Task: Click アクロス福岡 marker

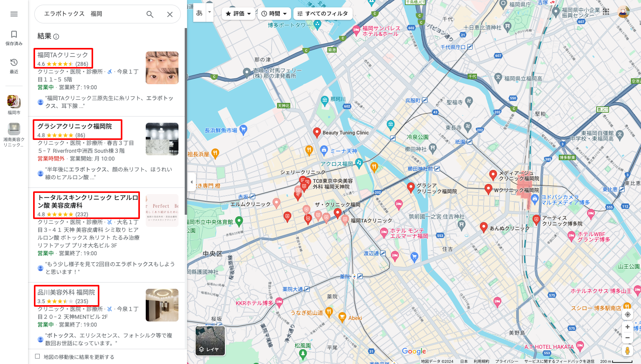Action: [359, 163]
